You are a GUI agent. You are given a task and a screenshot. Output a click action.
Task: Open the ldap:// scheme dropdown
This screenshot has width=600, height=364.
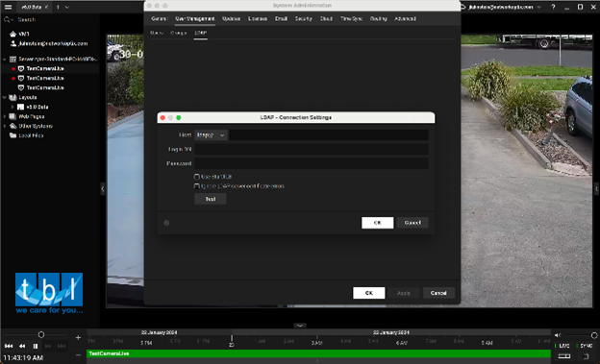point(211,135)
